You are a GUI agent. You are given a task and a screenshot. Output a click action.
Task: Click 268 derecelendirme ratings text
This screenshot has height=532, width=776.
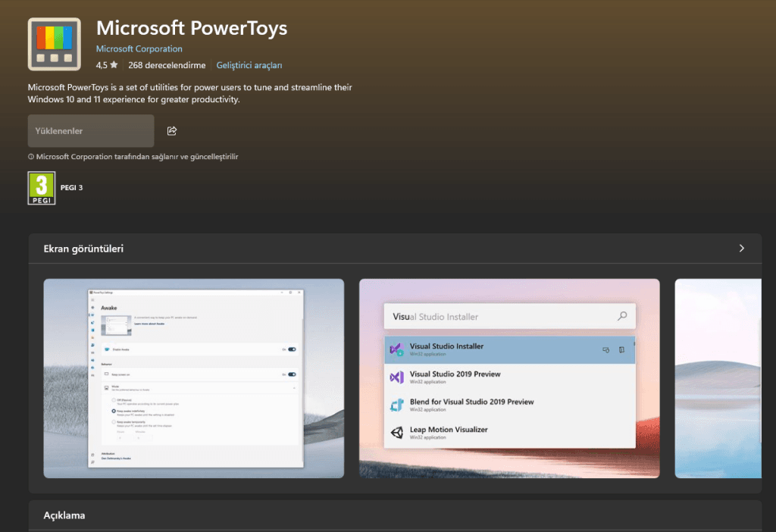167,65
